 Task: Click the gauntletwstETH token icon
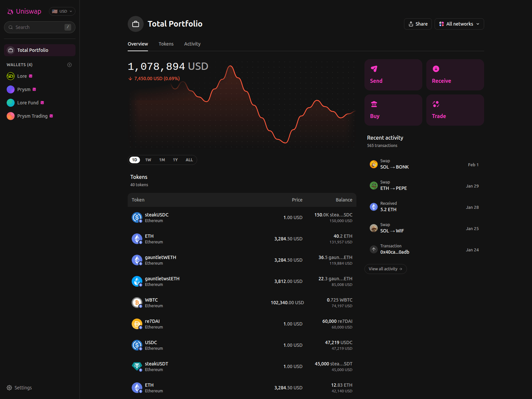click(x=137, y=281)
